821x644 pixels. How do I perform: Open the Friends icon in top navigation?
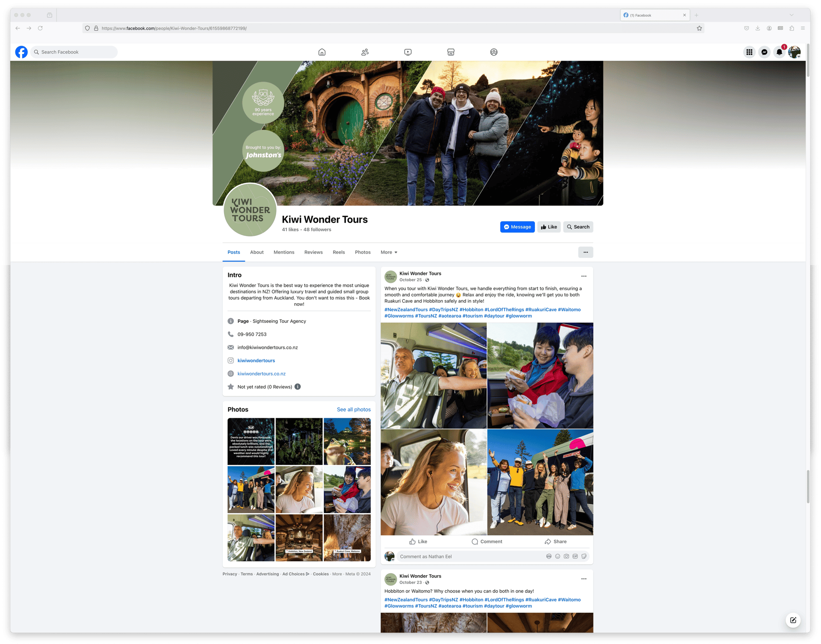pyautogui.click(x=365, y=52)
